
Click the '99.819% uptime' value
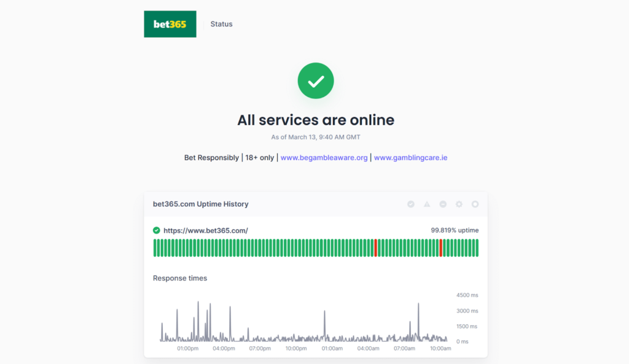(455, 230)
